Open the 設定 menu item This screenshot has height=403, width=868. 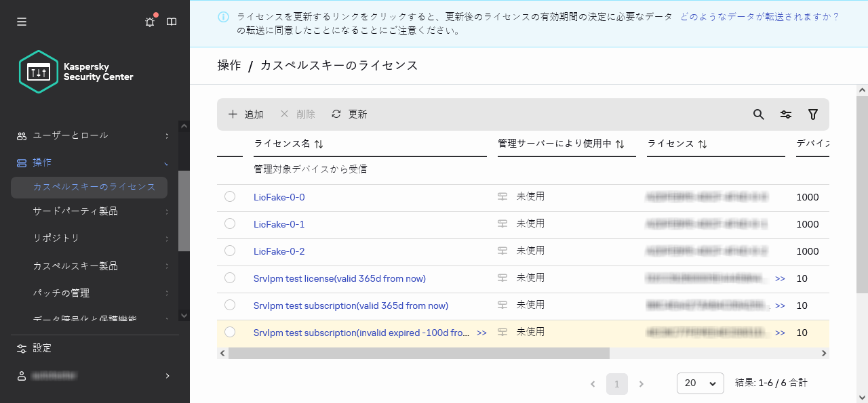pos(42,348)
